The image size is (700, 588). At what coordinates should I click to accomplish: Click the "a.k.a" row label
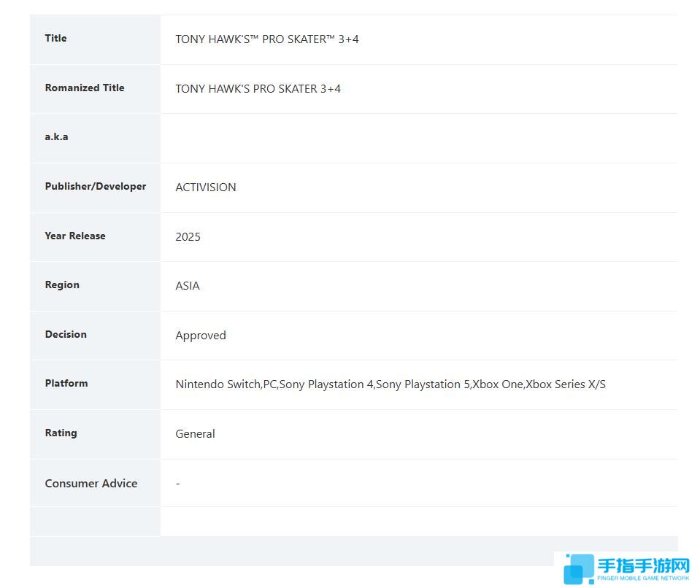click(x=56, y=137)
